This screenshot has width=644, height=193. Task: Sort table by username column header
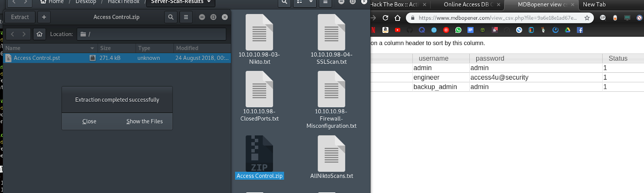[x=441, y=58]
